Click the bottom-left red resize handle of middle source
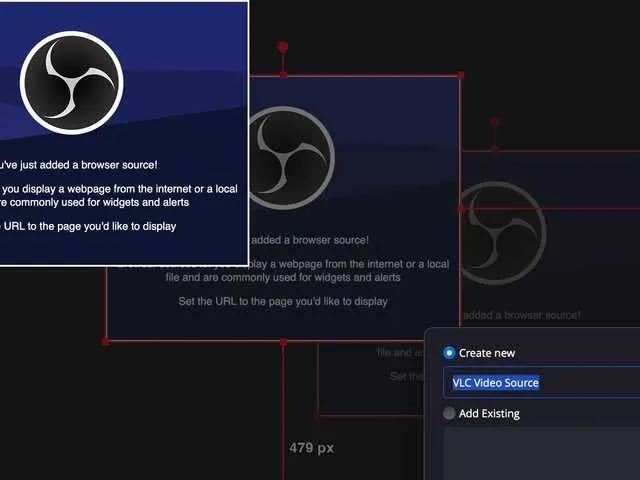 tap(106, 341)
